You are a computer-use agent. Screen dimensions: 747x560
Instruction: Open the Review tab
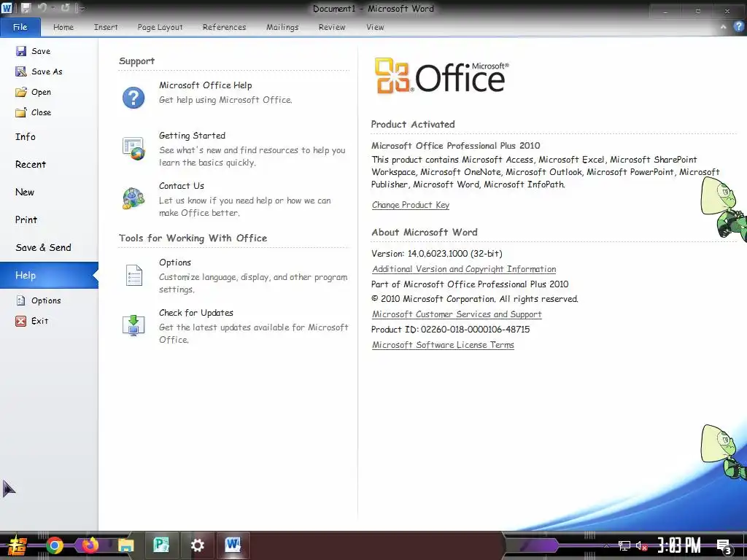pos(332,27)
